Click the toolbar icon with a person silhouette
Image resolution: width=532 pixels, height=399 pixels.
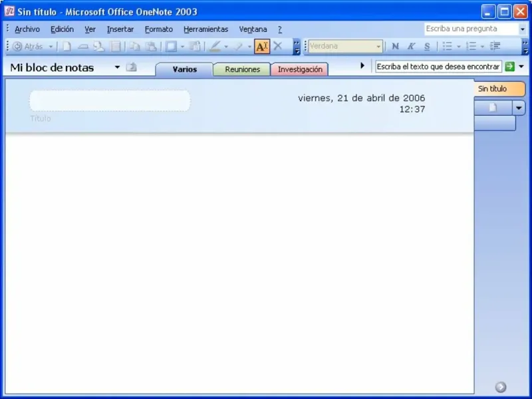98,47
